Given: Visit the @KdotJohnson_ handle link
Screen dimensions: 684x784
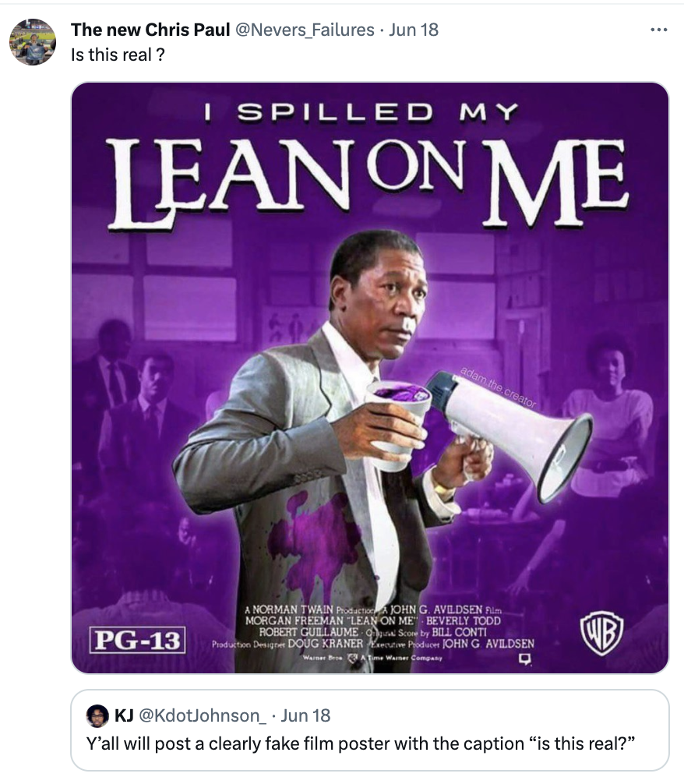Looking at the screenshot, I should coord(203,716).
